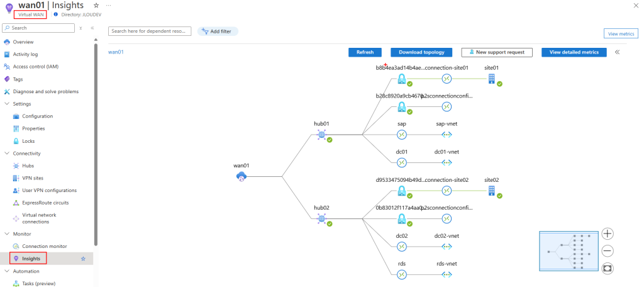The height and width of the screenshot is (287, 644).
Task: Open ExpressRoute circuits page
Action: click(x=45, y=203)
